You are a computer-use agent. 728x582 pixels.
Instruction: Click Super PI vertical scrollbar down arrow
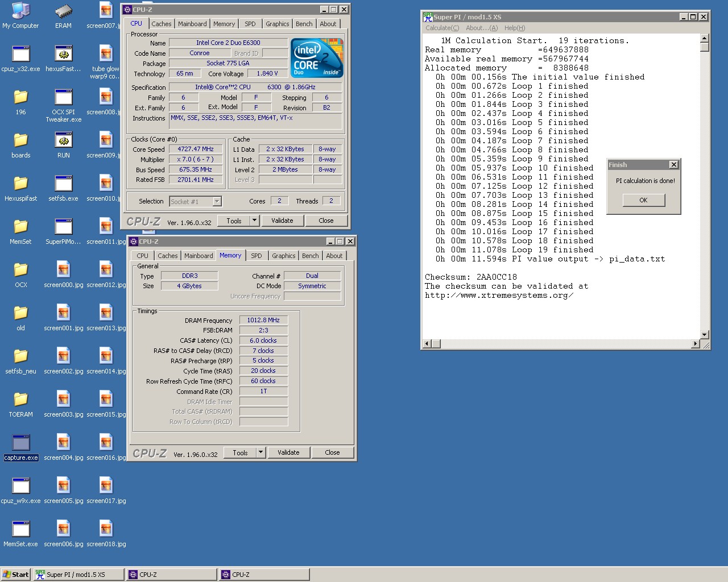pos(705,334)
